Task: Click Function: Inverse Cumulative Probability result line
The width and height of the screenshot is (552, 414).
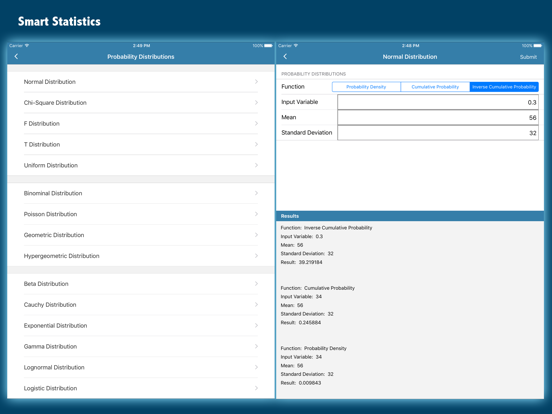Action: (x=326, y=228)
